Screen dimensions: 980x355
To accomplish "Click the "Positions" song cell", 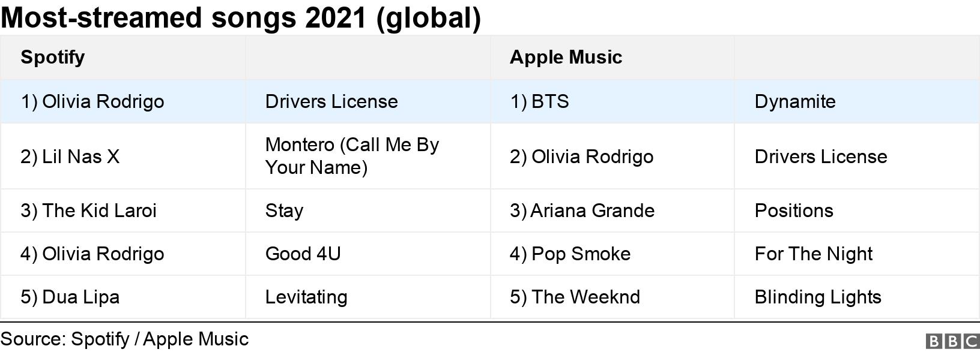I will point(794,210).
